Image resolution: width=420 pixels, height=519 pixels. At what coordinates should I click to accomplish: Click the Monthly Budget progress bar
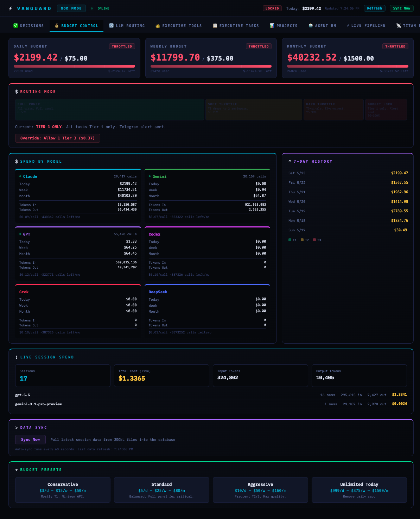tap(348, 66)
